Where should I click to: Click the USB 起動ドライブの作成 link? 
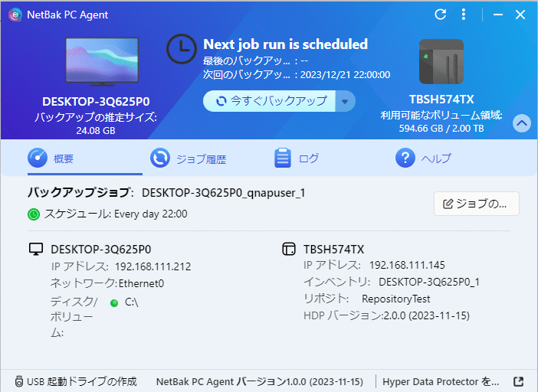(82, 381)
